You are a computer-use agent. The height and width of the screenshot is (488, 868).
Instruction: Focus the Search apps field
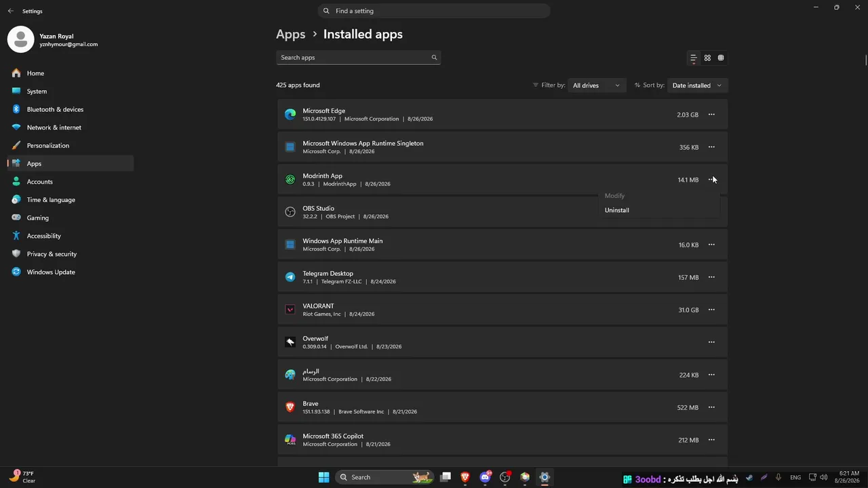coord(359,58)
